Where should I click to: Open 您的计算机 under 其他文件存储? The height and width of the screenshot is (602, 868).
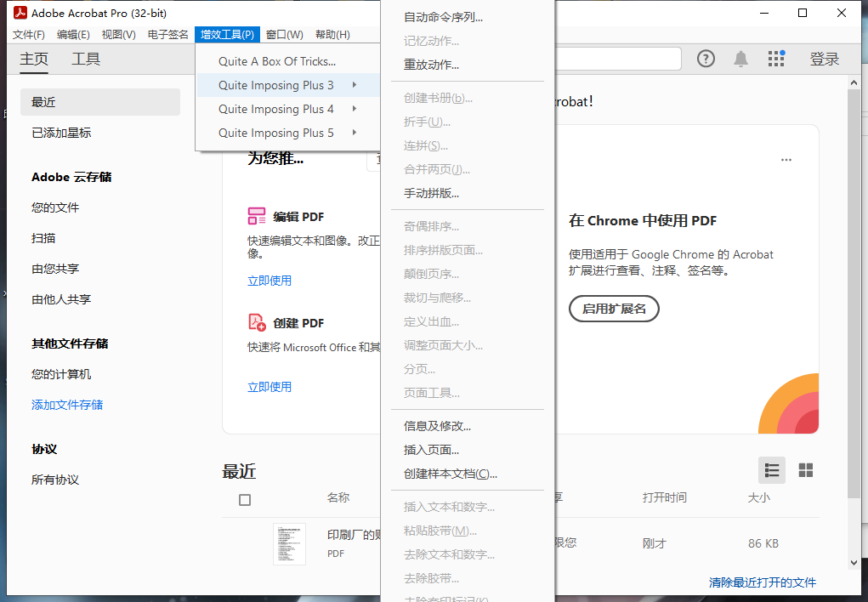[x=61, y=374]
